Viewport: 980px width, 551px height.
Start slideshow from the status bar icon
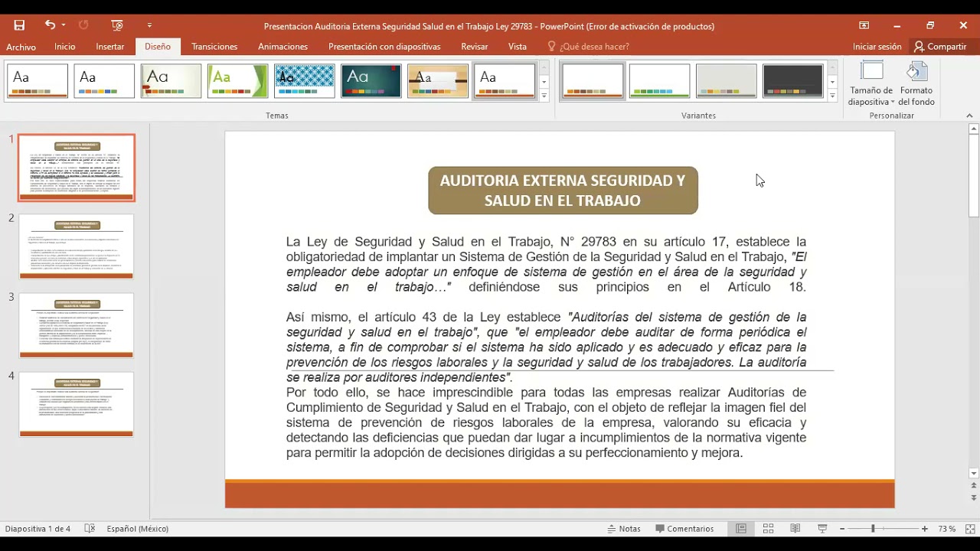[822, 529]
